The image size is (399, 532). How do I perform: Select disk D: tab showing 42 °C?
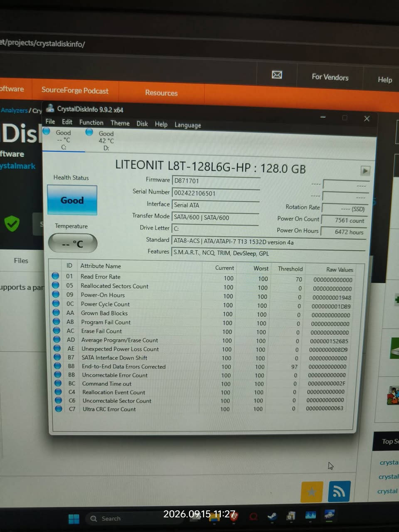[106, 140]
